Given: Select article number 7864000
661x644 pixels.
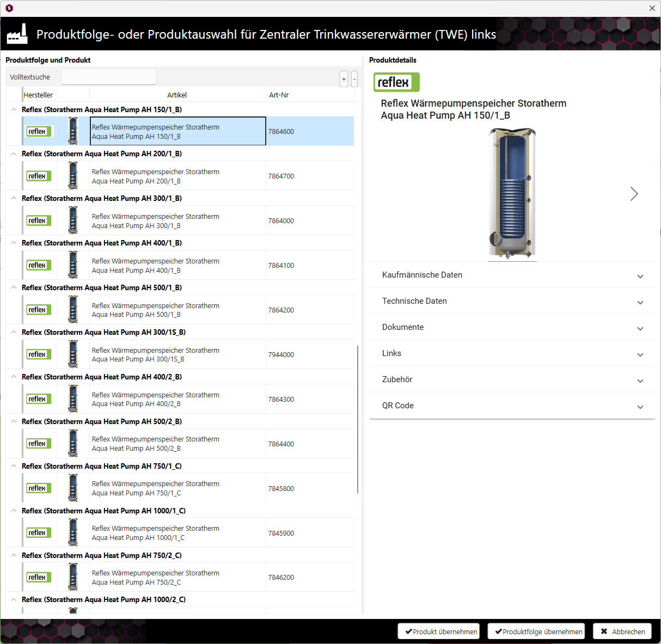Looking at the screenshot, I should pos(281,220).
